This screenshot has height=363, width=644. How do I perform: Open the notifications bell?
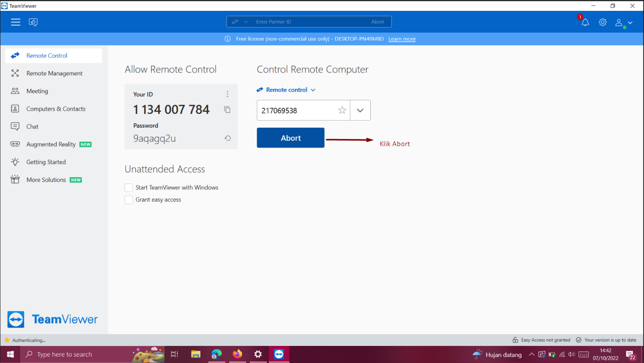coord(585,22)
